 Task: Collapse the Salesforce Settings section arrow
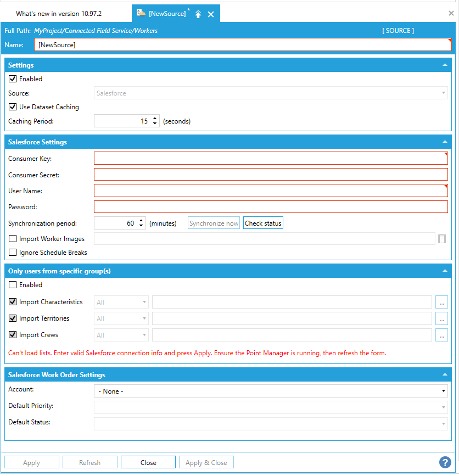(x=445, y=142)
